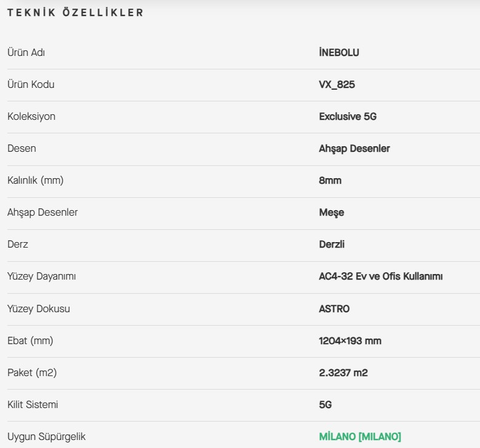
Task: Click the Ürün Adı row label
Action: point(26,52)
